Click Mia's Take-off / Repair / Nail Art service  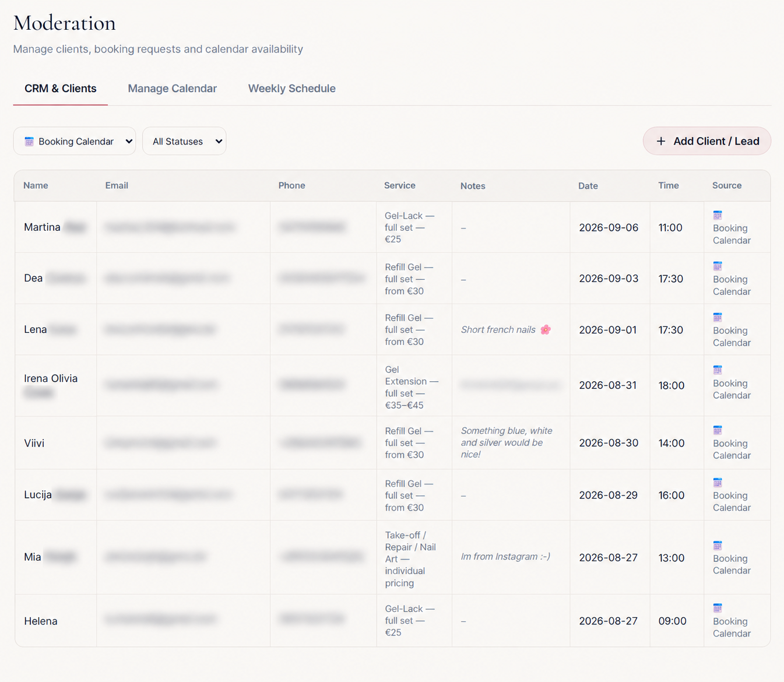point(410,559)
